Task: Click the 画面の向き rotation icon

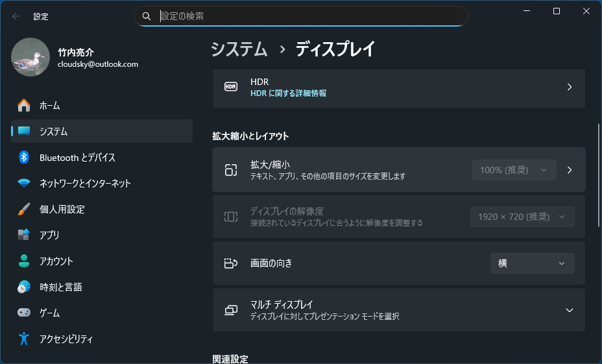Action: pyautogui.click(x=231, y=263)
